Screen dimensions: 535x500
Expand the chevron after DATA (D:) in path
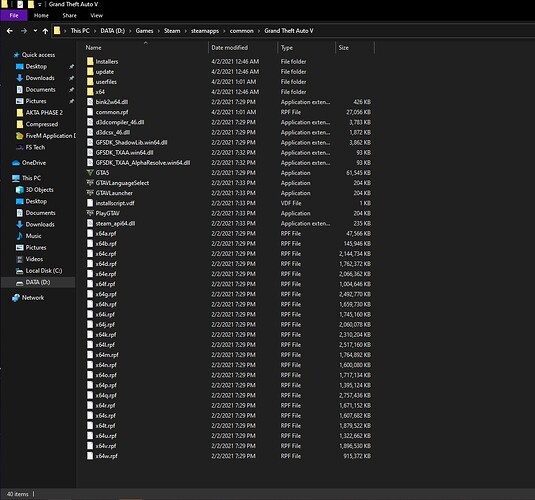[130, 31]
